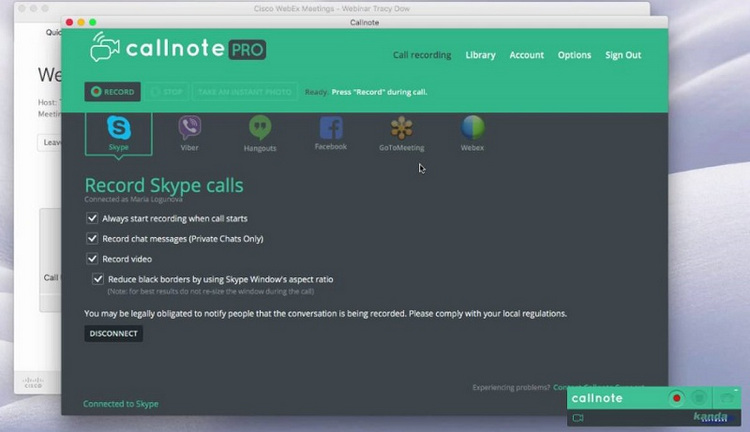The height and width of the screenshot is (432, 750).
Task: Click the Record Skype calls heading
Action: [164, 185]
